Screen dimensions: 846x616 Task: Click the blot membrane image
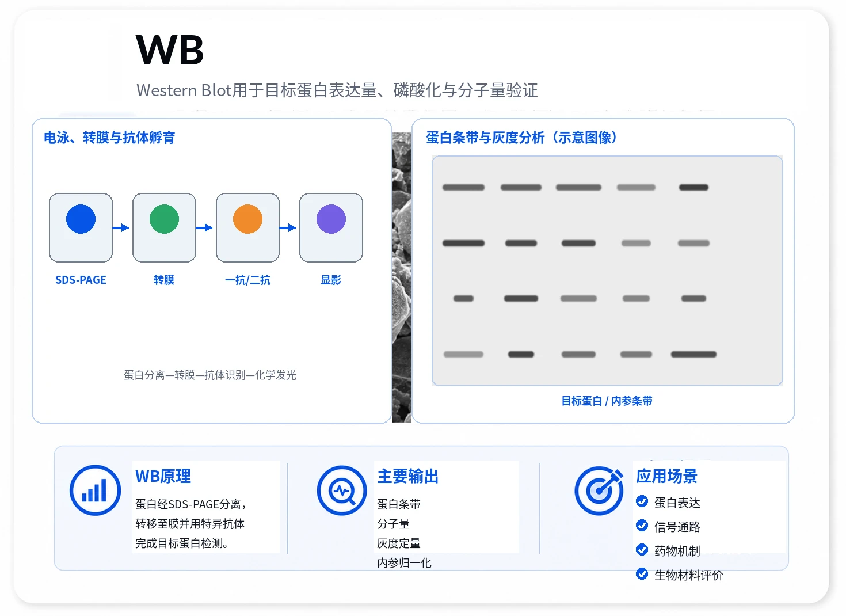(x=607, y=271)
